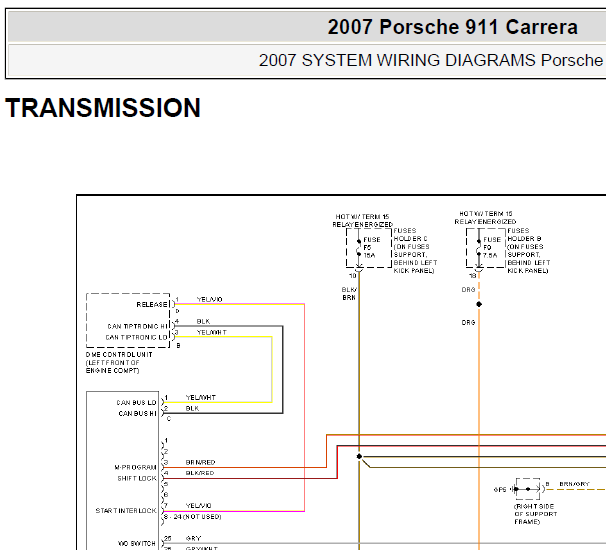This screenshot has height=550, width=606.
Task: Click "(RIGHT SIDE OF SUPPORT FRAME)" location note
Action: click(x=535, y=514)
